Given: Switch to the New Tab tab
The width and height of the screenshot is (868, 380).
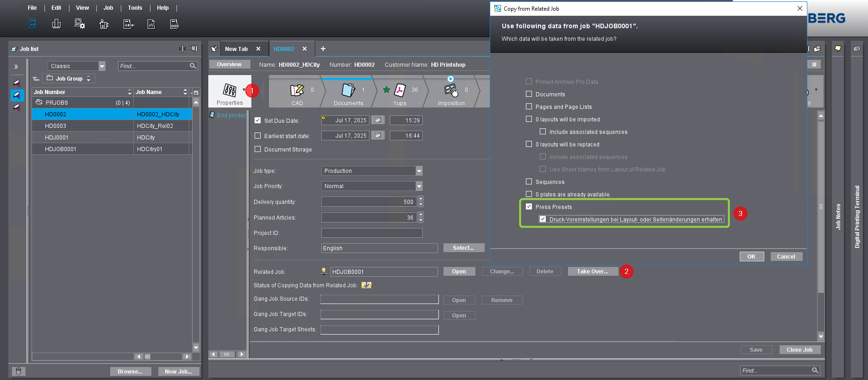Looking at the screenshot, I should point(236,49).
